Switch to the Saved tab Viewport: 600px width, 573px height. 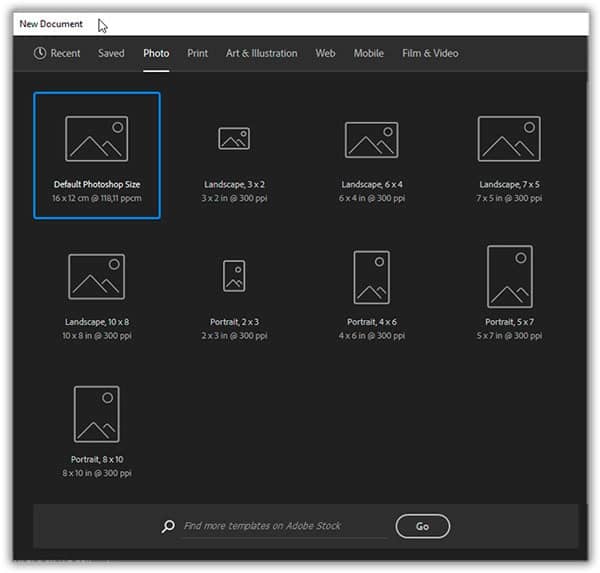point(111,53)
